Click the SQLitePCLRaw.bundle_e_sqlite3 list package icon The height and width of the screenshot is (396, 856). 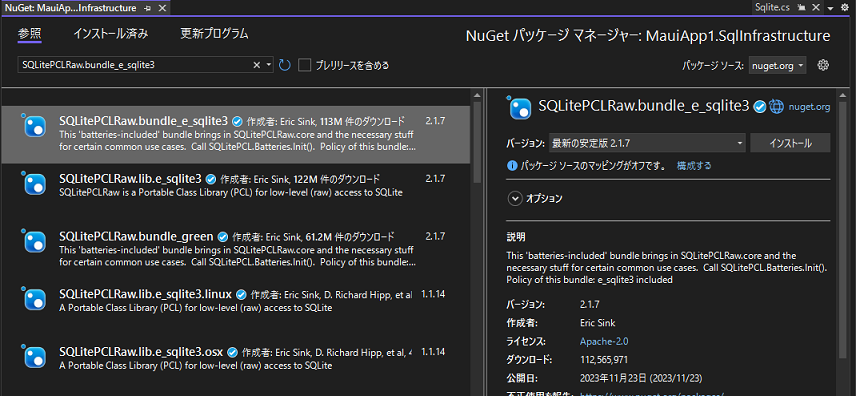tap(34, 126)
